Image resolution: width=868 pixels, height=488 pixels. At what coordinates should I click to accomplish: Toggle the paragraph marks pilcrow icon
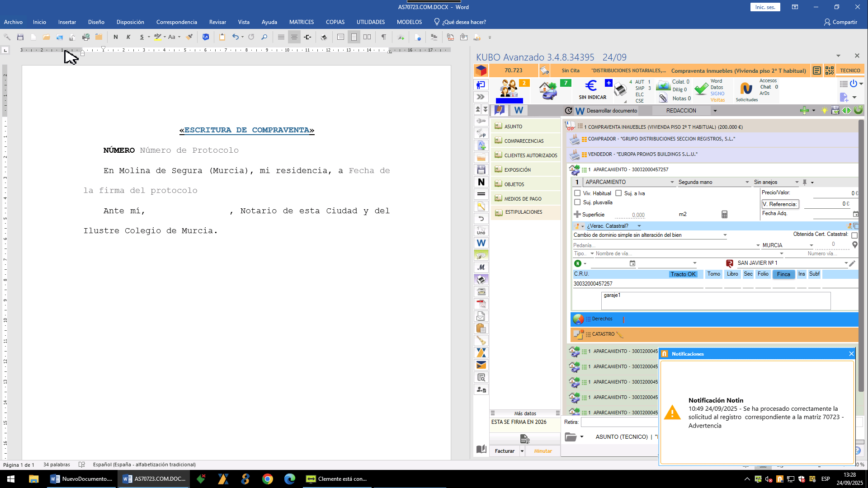[383, 37]
